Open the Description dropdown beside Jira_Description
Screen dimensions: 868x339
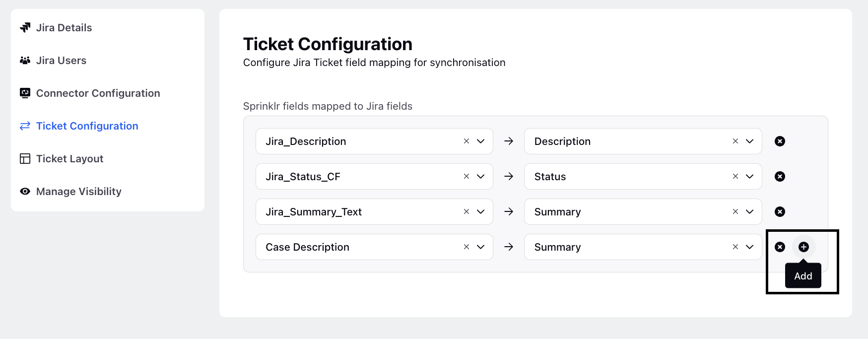tap(750, 141)
